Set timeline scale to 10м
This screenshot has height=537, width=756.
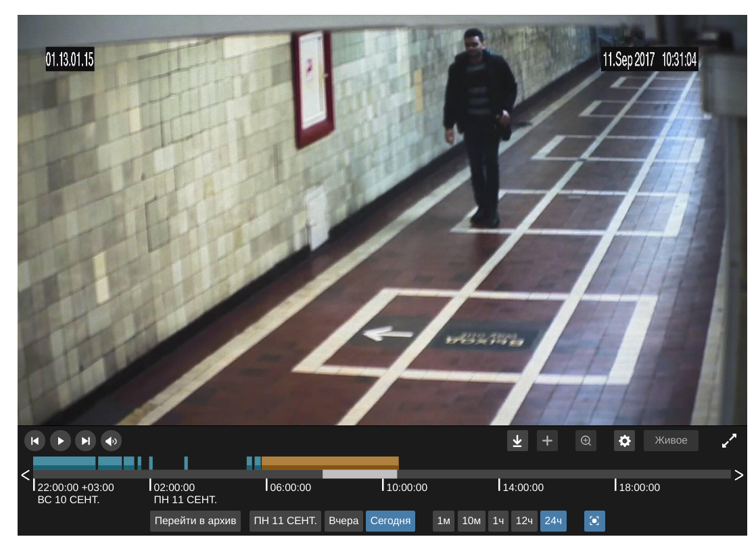tap(471, 521)
